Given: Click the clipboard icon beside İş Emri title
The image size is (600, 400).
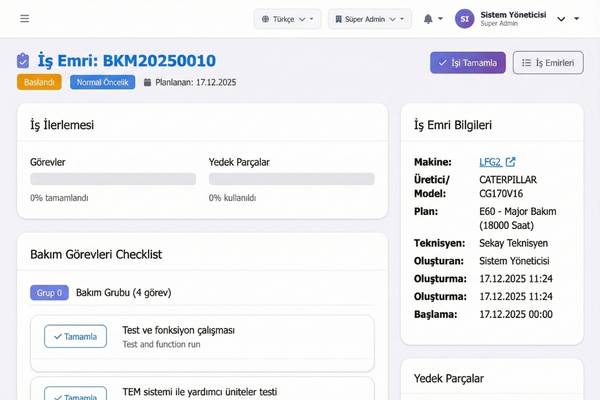Looking at the screenshot, I should 23,61.
